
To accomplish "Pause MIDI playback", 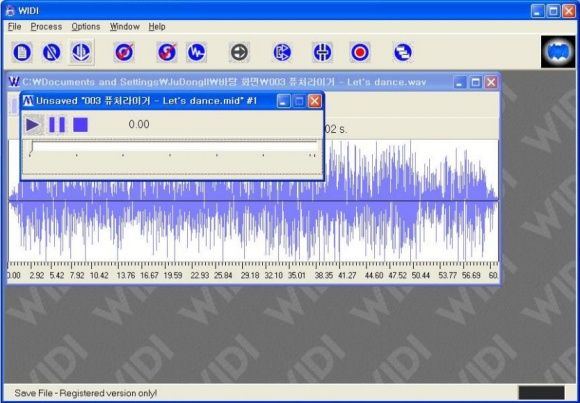I will tap(57, 125).
